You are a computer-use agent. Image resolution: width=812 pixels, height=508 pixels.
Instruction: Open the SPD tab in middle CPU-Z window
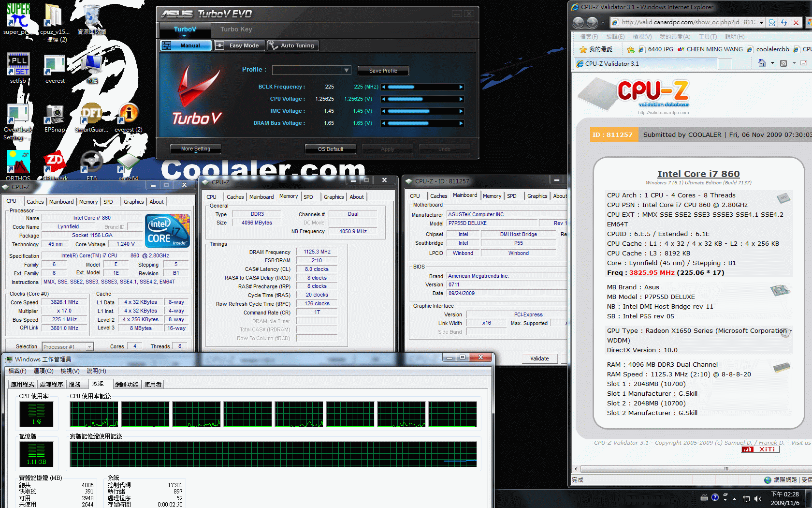(x=308, y=197)
